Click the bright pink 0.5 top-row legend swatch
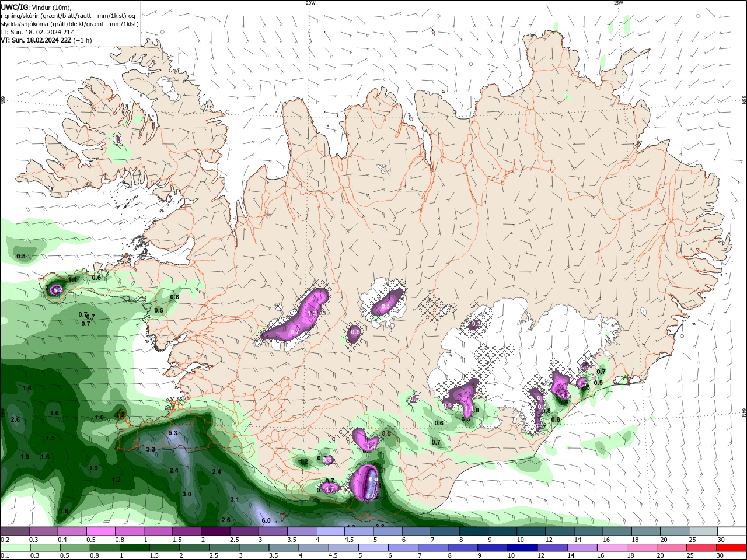747x560 pixels. click(x=100, y=531)
